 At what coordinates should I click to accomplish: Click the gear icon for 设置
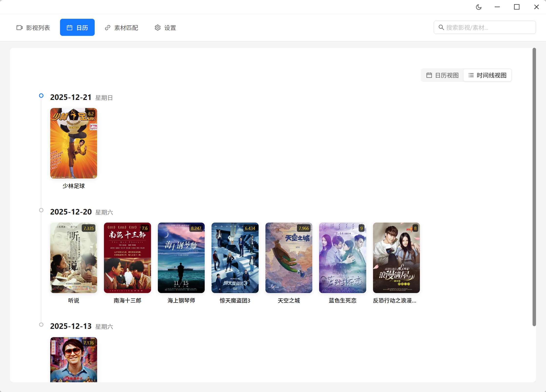(158, 28)
